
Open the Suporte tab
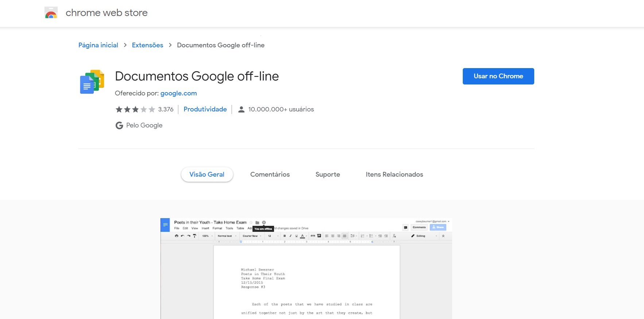(327, 174)
